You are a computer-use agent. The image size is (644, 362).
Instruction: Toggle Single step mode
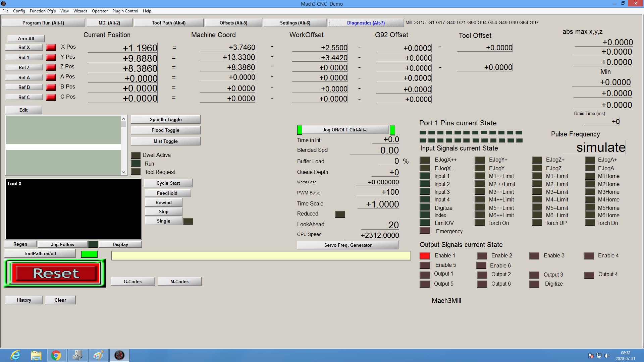pyautogui.click(x=163, y=221)
